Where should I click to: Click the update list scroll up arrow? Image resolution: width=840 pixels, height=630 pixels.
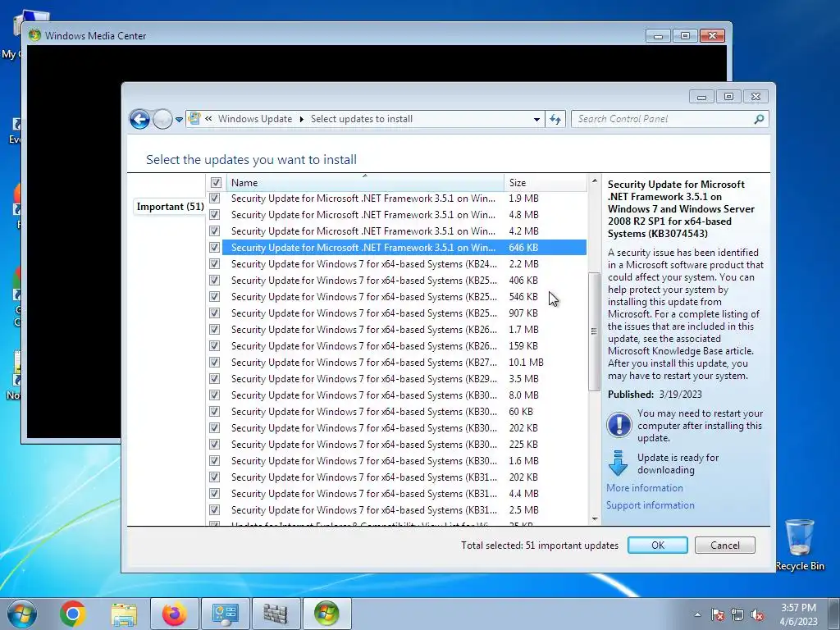pyautogui.click(x=594, y=181)
